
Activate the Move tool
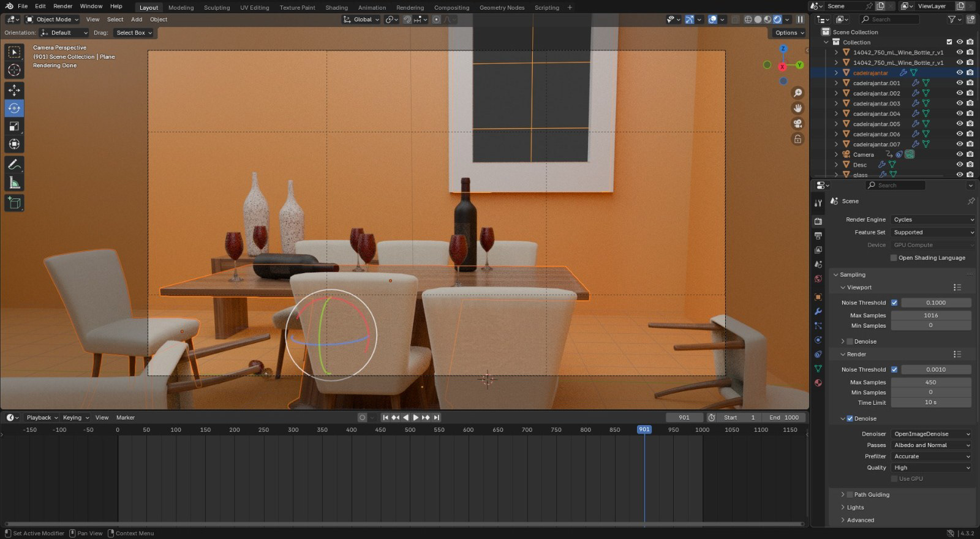[x=14, y=90]
